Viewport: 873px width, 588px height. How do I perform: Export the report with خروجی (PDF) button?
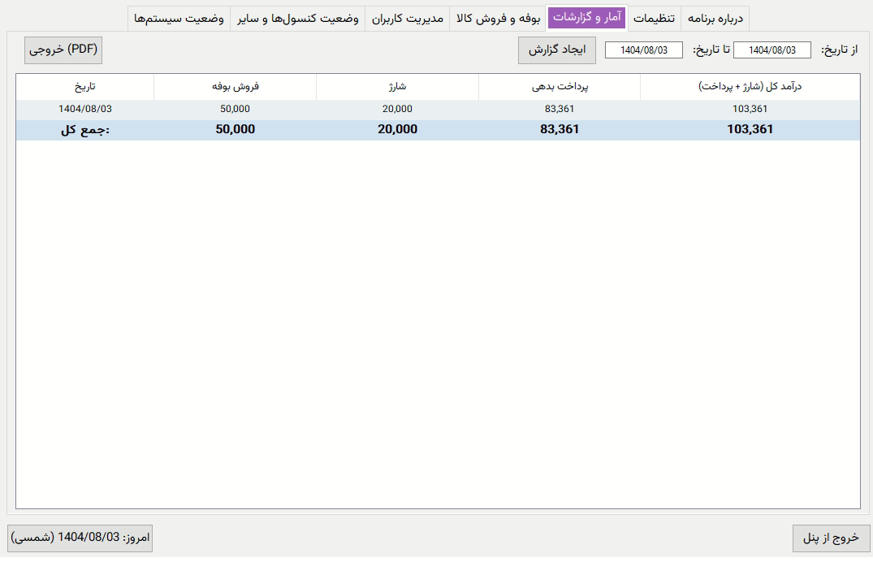click(63, 50)
